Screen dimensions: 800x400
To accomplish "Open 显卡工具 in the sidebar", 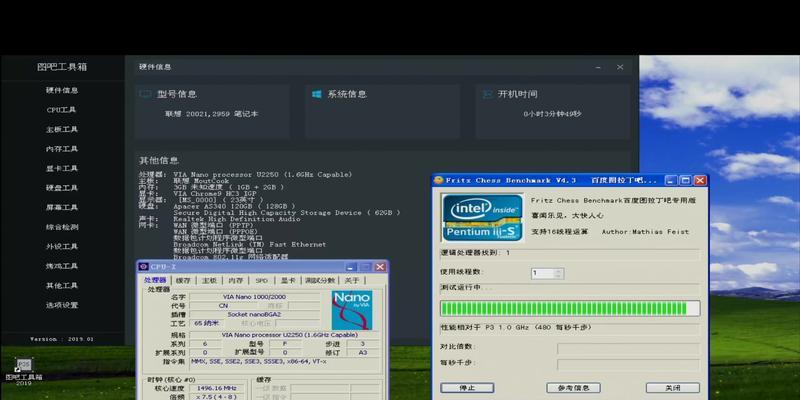I will tap(62, 168).
